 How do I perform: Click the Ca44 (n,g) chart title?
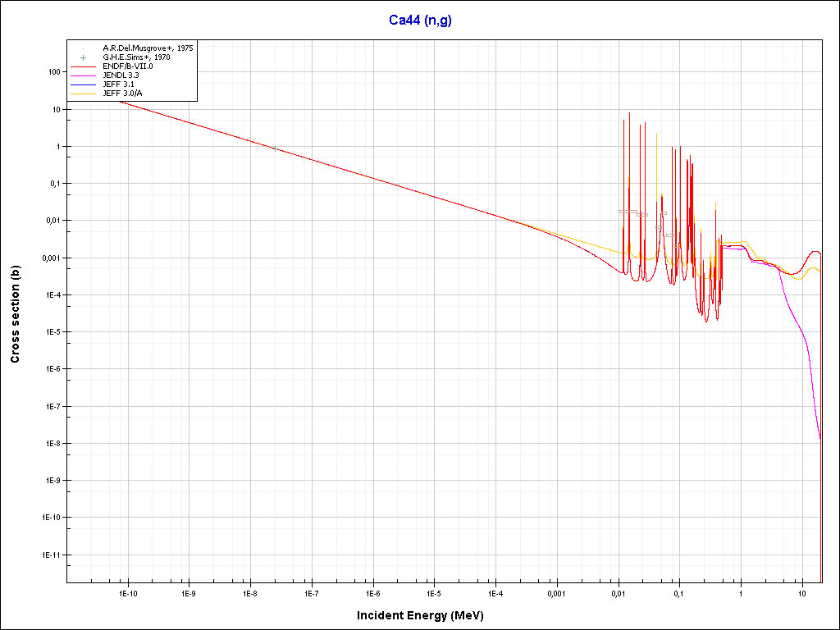420,21
